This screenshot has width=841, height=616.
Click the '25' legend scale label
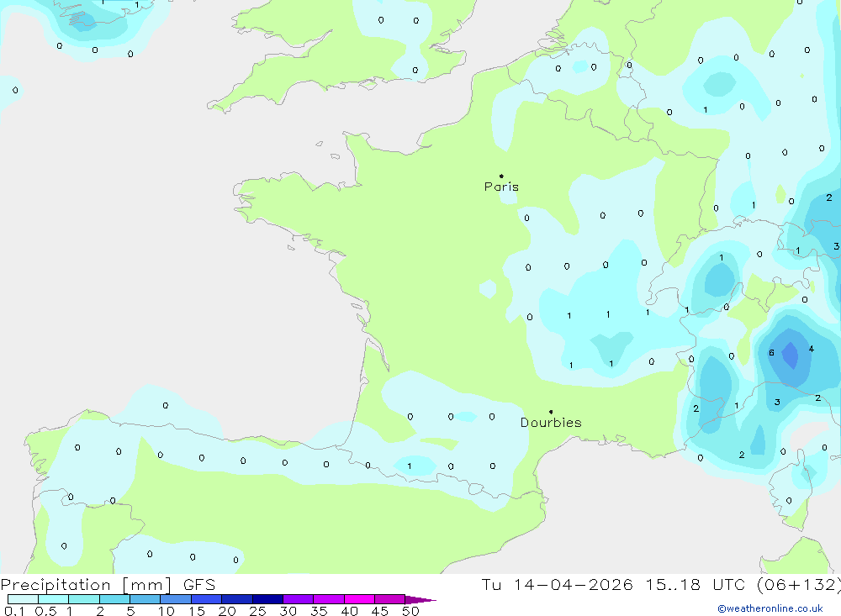(x=257, y=611)
